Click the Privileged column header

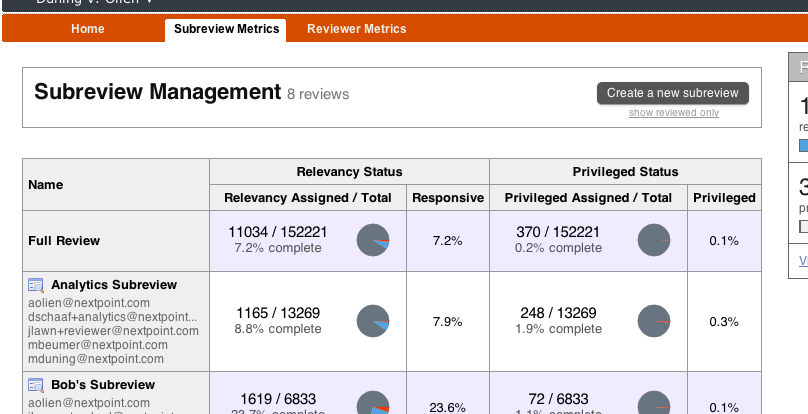[x=724, y=198]
